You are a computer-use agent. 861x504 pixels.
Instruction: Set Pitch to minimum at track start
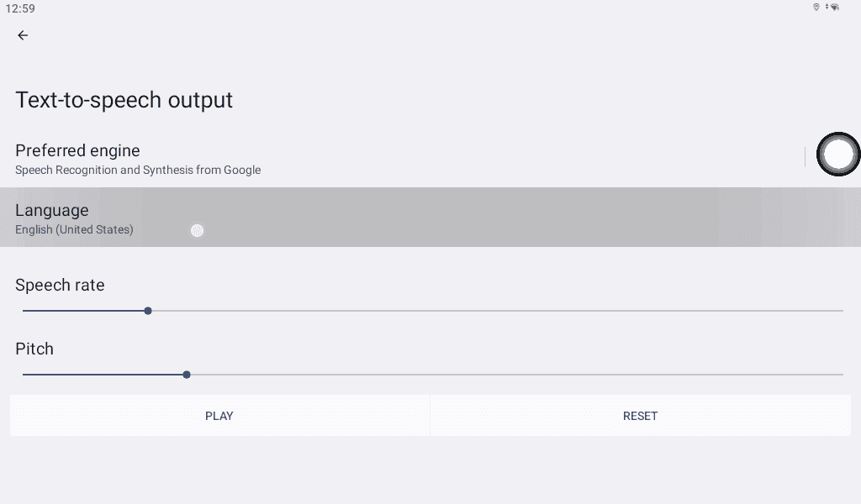point(24,375)
